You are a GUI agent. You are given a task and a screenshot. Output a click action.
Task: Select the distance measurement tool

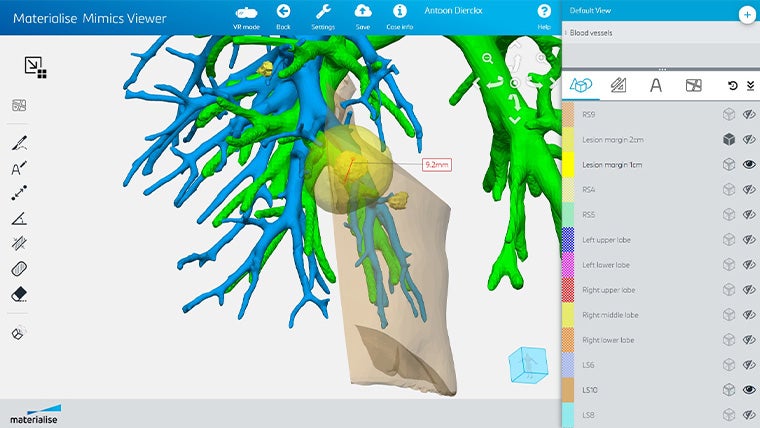tap(19, 193)
